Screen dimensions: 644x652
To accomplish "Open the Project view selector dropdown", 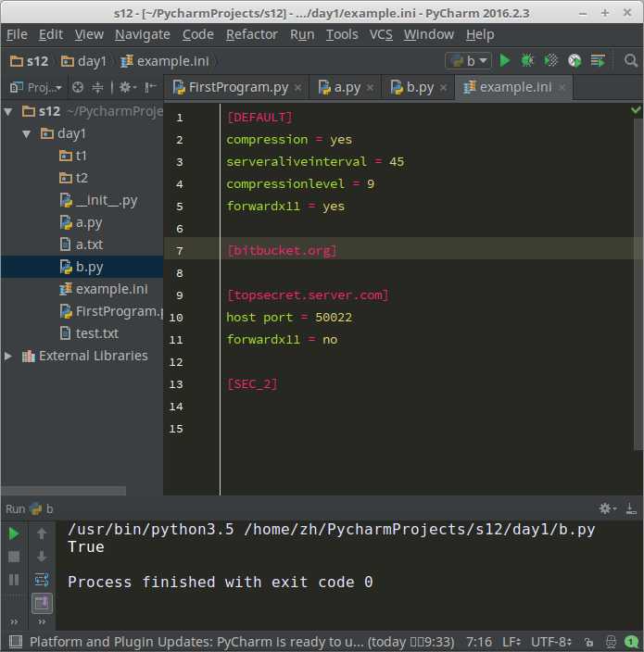I will [x=36, y=87].
